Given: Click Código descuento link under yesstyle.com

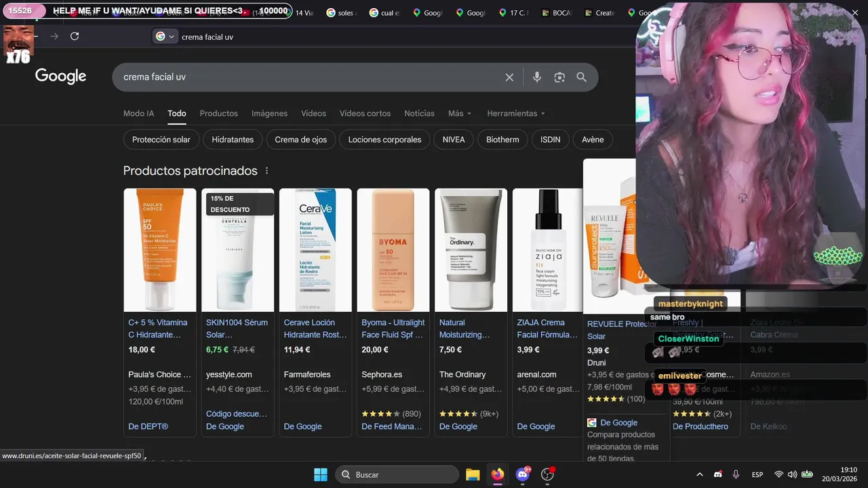Looking at the screenshot, I should coord(237,413).
